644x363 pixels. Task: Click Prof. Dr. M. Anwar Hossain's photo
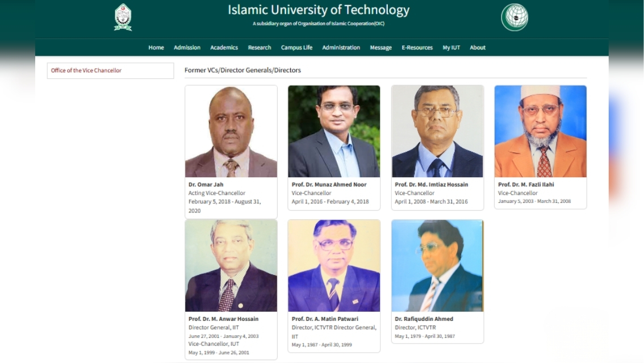click(x=231, y=266)
